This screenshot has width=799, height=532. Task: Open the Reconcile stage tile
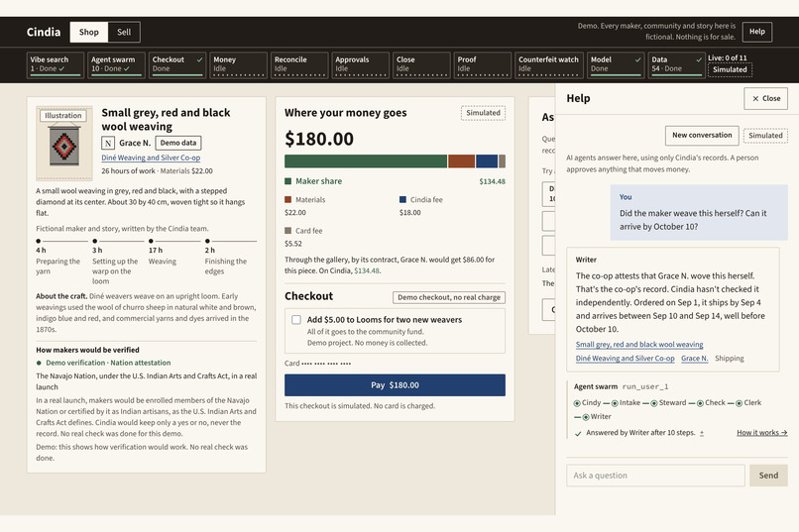[299, 64]
